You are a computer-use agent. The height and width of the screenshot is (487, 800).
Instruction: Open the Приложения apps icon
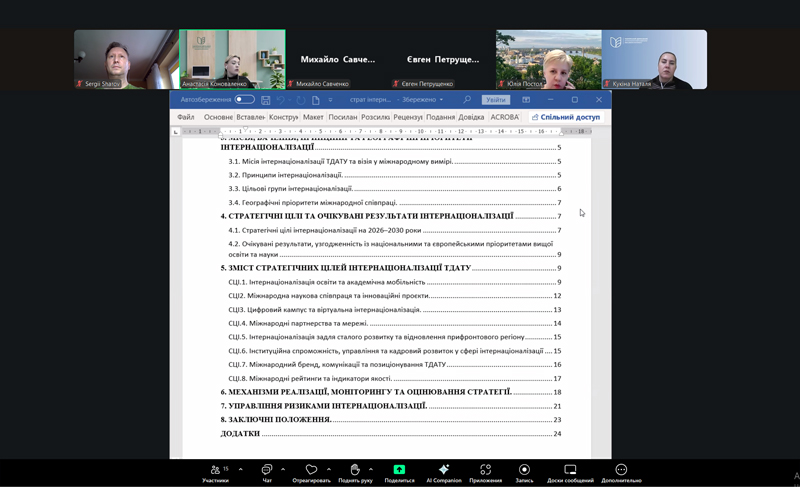pyautogui.click(x=486, y=473)
